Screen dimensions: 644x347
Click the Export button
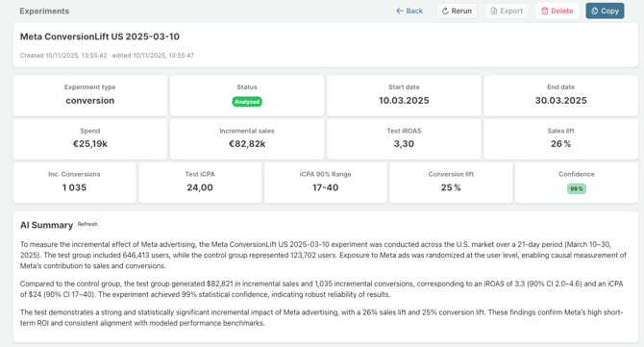507,12
